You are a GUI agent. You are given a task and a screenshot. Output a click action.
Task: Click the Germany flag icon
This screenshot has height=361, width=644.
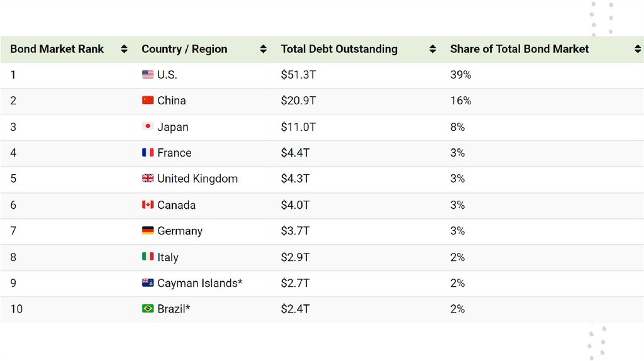148,231
